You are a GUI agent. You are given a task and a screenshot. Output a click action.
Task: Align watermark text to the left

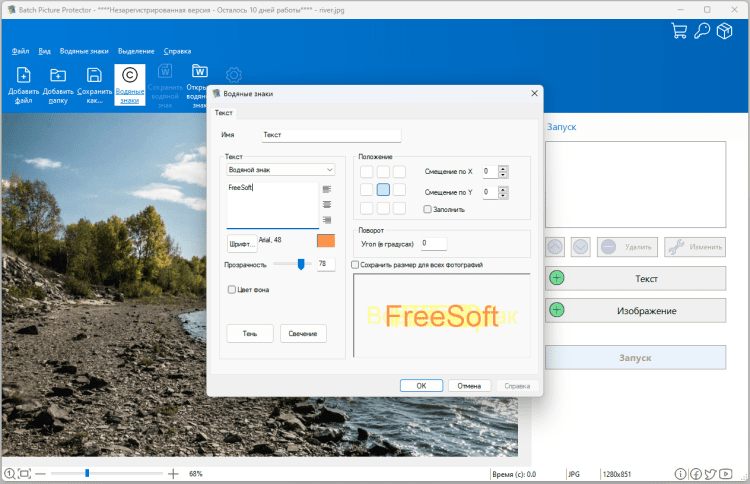327,189
